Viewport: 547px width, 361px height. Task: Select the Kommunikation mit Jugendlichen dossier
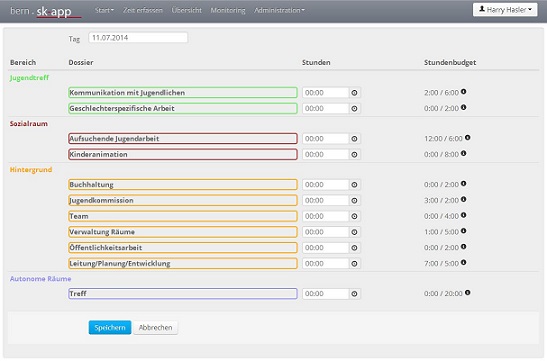[183, 93]
